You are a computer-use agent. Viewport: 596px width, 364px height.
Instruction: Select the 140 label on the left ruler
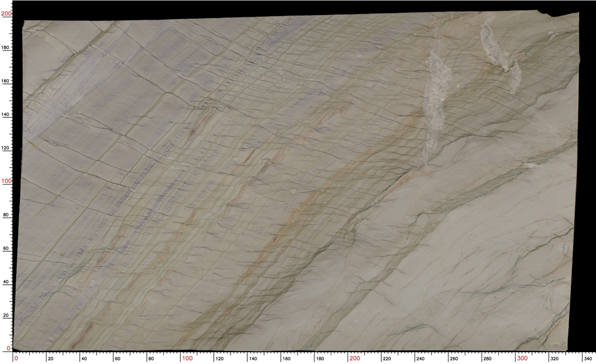[x=6, y=114]
